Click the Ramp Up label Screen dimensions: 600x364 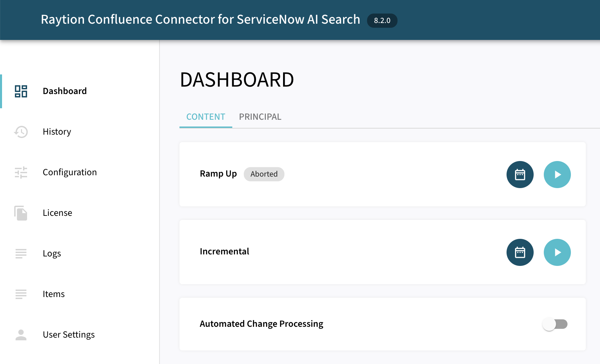click(x=218, y=174)
